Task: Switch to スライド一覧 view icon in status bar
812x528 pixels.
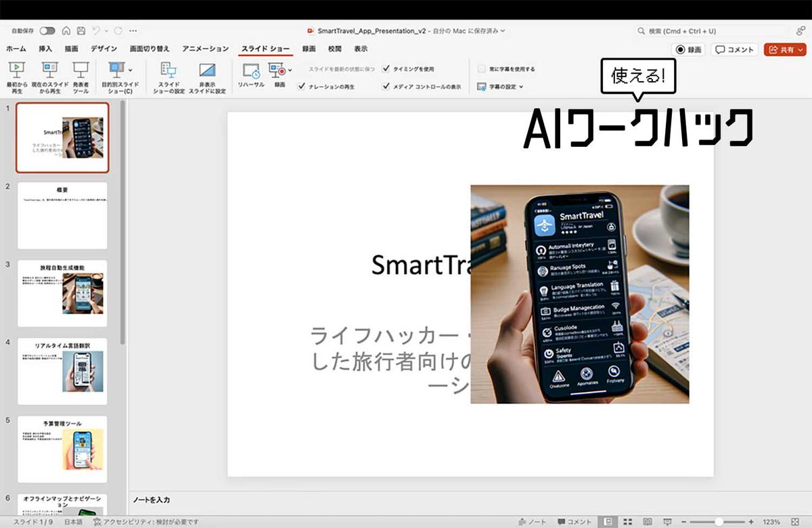Action: pos(627,522)
